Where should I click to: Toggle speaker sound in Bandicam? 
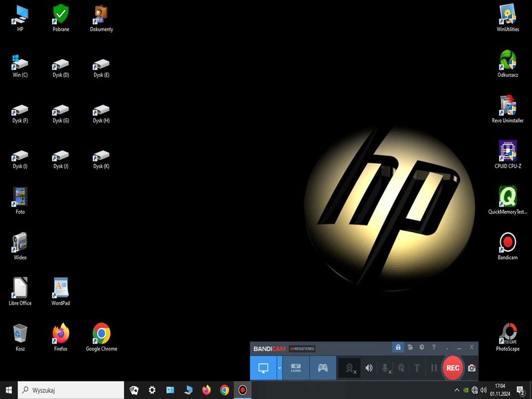click(369, 368)
